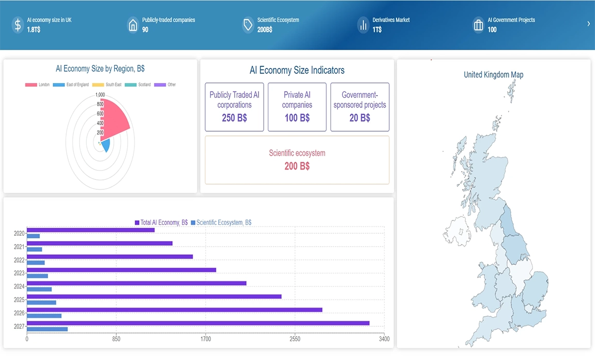Hide Scientific Ecosystem series in bar chart

tap(221, 223)
